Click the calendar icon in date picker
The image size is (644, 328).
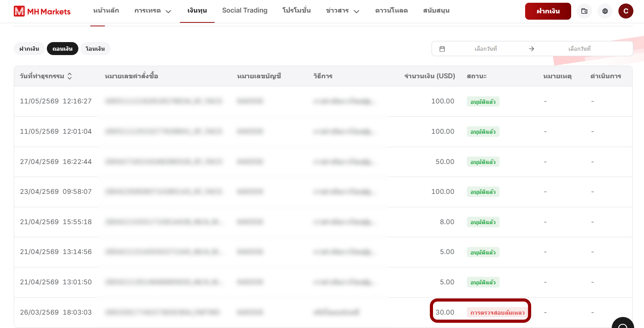pyautogui.click(x=442, y=49)
